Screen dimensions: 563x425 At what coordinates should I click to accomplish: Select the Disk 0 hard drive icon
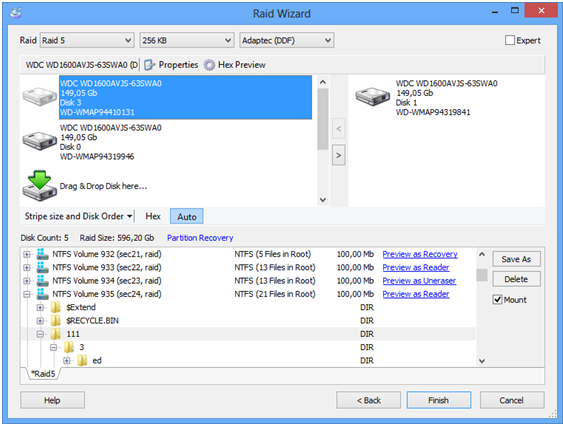tap(39, 141)
